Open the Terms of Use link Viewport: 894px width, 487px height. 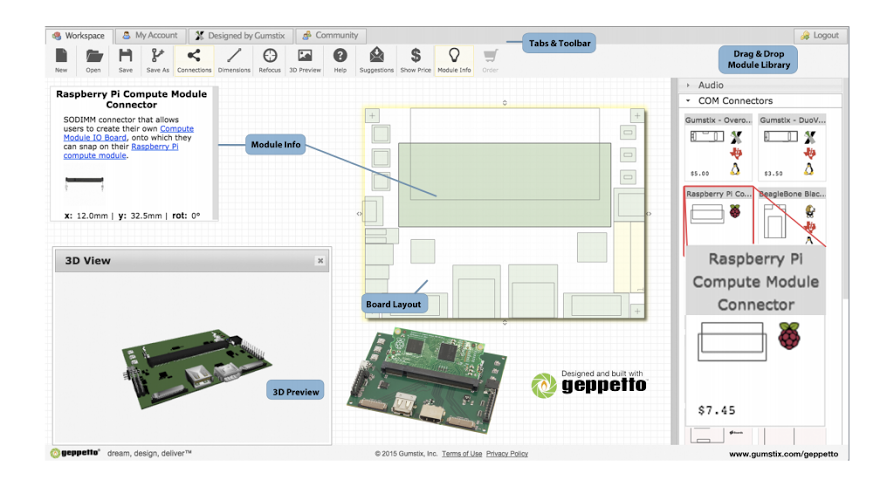[x=462, y=454]
